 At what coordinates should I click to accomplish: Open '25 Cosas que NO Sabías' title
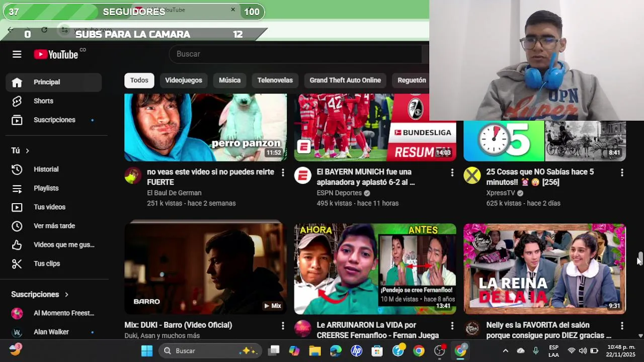[540, 177]
